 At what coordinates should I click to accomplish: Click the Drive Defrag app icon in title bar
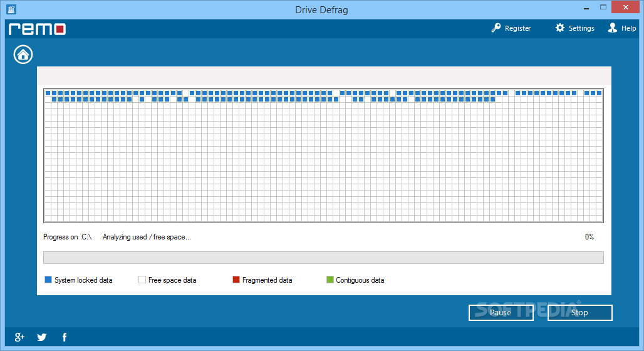pyautogui.click(x=11, y=9)
